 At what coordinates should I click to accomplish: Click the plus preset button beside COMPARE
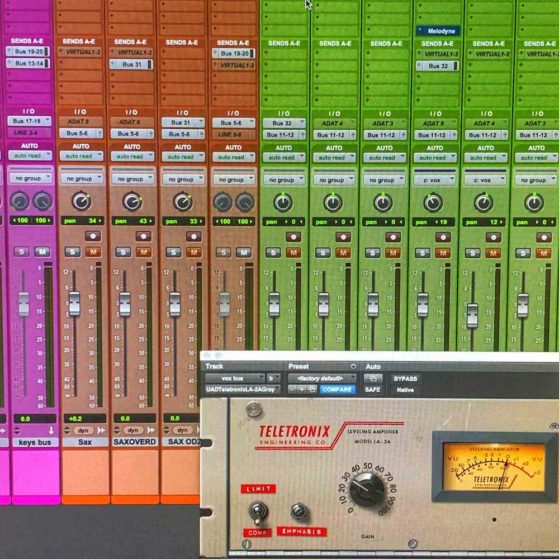tap(302, 390)
